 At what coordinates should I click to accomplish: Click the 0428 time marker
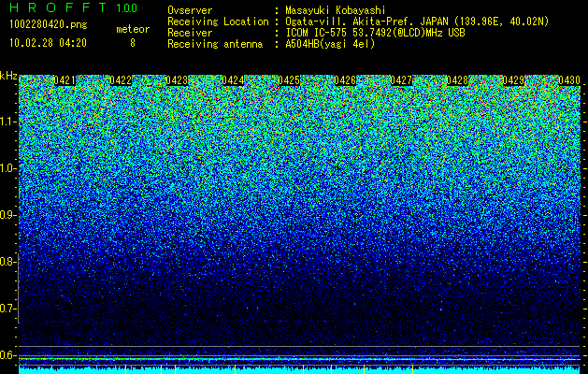(457, 80)
